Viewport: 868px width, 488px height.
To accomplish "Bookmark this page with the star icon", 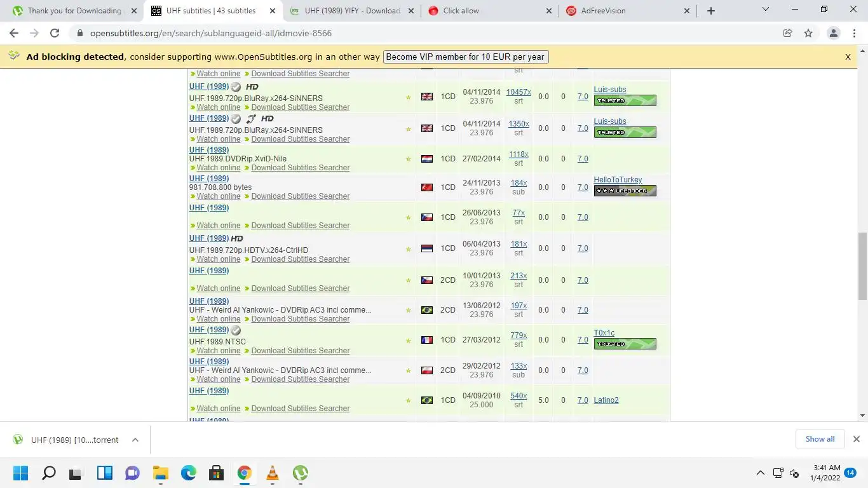I will point(808,33).
